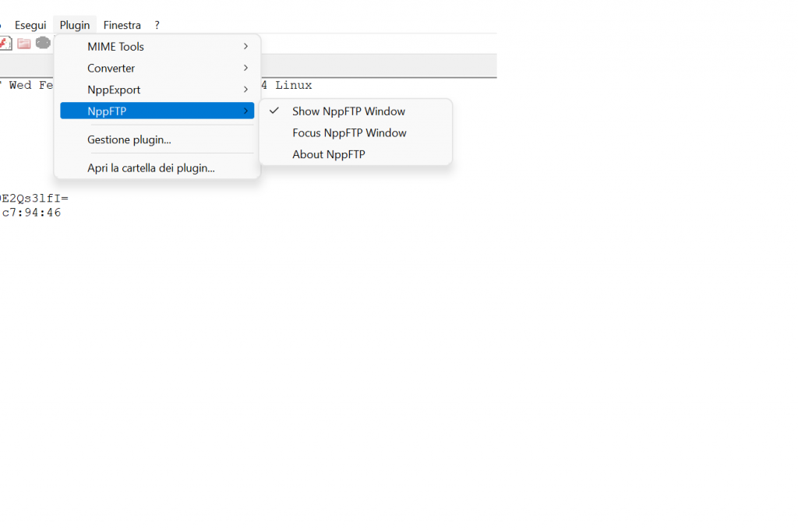Choose Focus NppFTP Window
This screenshot has width=798, height=532.
click(x=355, y=132)
